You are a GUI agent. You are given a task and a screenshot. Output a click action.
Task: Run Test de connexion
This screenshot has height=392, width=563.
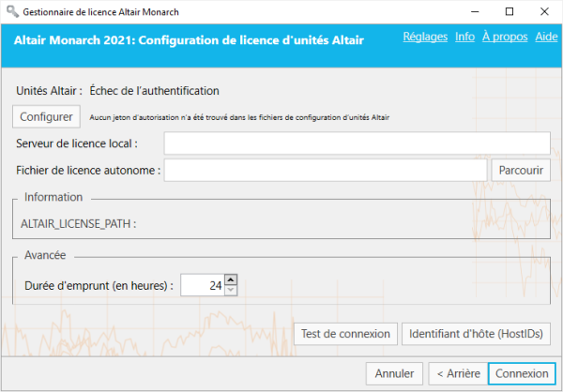(345, 334)
